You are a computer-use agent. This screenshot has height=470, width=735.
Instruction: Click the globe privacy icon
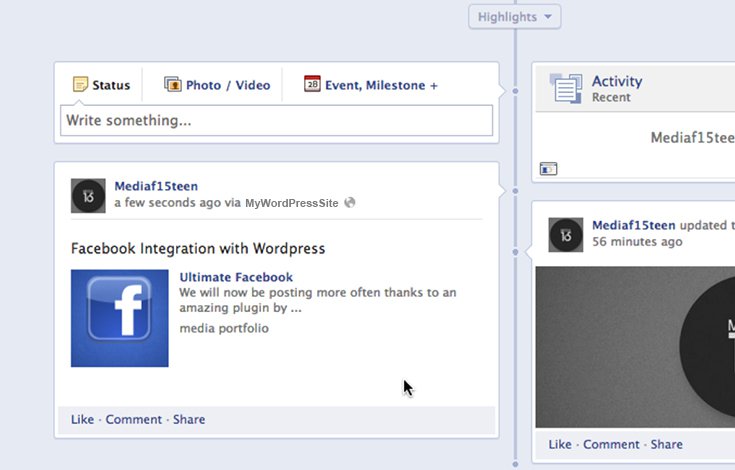click(x=350, y=202)
